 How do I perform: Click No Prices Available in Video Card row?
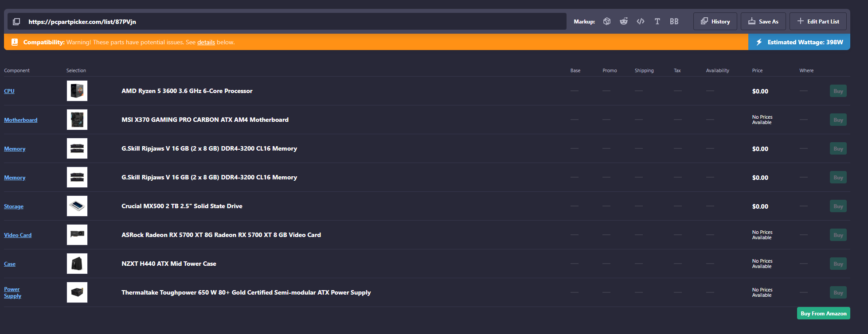point(762,235)
